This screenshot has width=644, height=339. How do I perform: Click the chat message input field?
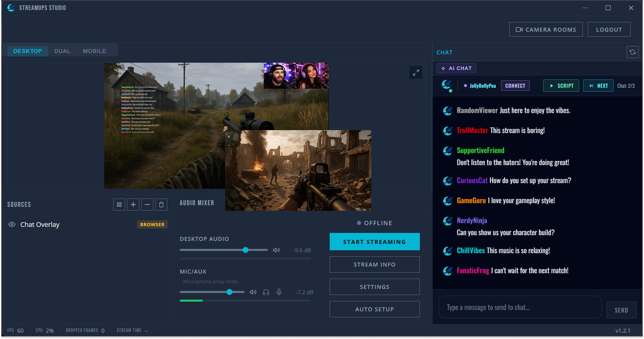(519, 307)
